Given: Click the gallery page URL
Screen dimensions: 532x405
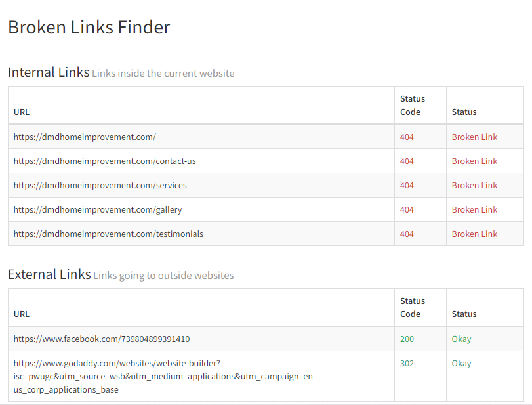Looking at the screenshot, I should [98, 210].
